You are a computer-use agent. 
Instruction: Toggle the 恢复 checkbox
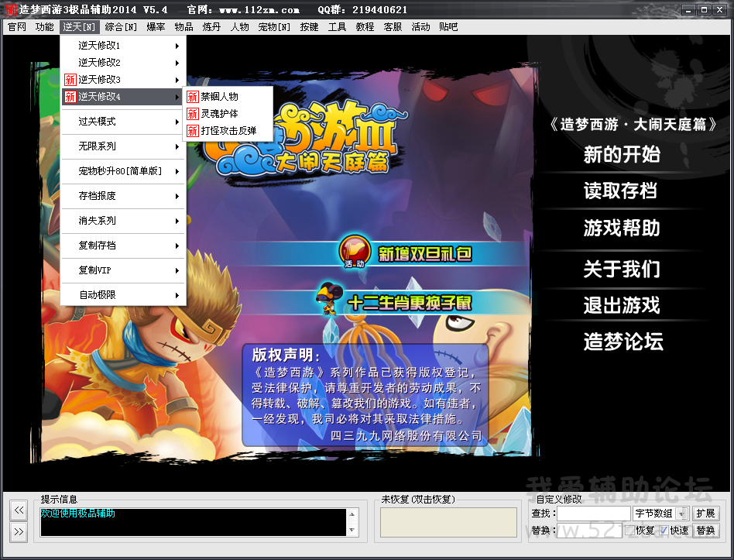(629, 530)
